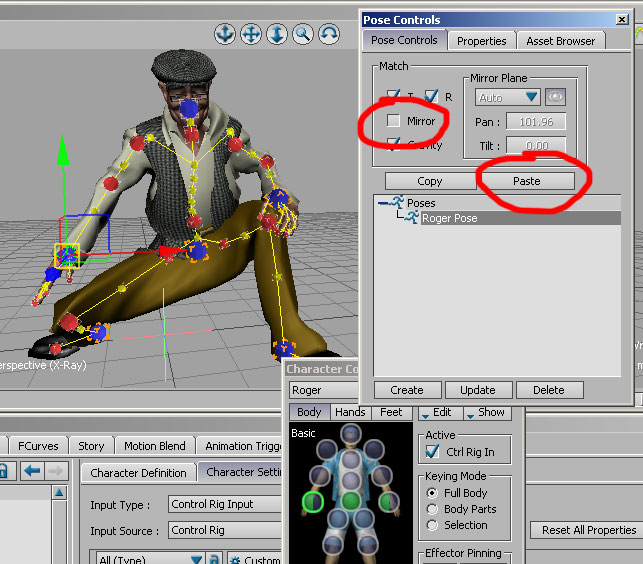
Task: Select Full Body keying mode
Action: [x=432, y=493]
